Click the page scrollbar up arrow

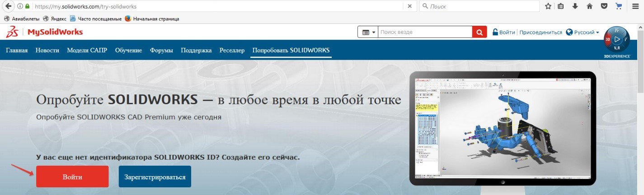(x=640, y=27)
